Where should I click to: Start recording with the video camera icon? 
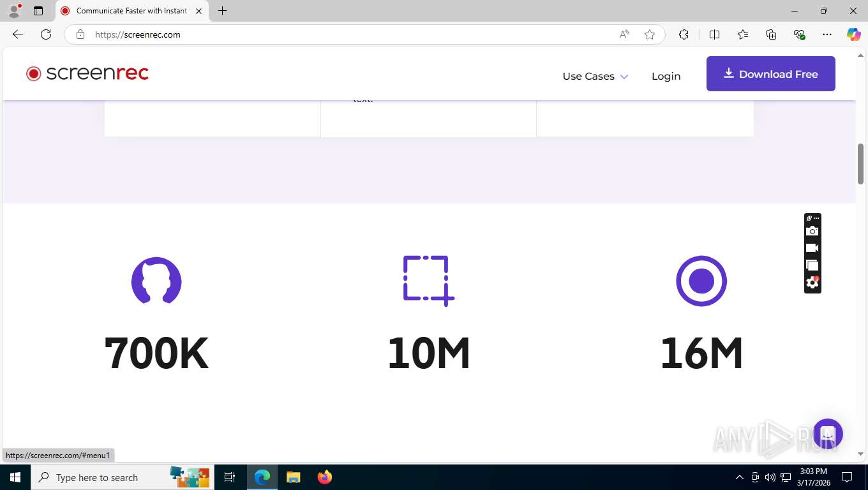tap(812, 248)
